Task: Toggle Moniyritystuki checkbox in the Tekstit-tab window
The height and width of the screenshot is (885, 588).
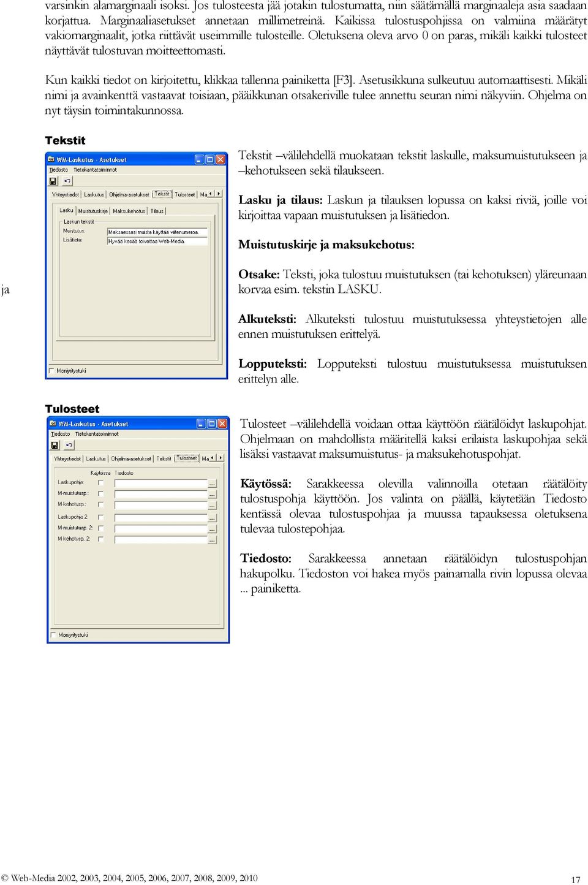Action: tap(52, 371)
